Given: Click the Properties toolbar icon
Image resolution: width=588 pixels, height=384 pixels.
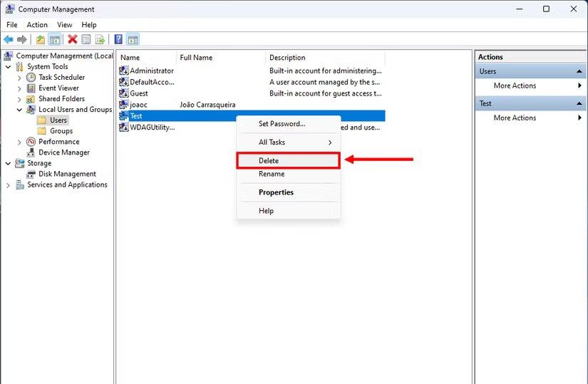Looking at the screenshot, I should pyautogui.click(x=86, y=39).
